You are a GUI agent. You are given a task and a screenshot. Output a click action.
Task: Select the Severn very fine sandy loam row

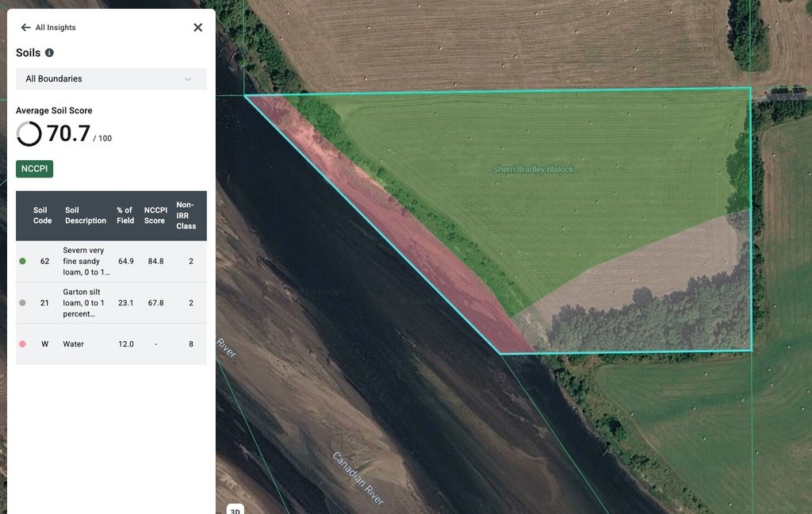pyautogui.click(x=111, y=261)
